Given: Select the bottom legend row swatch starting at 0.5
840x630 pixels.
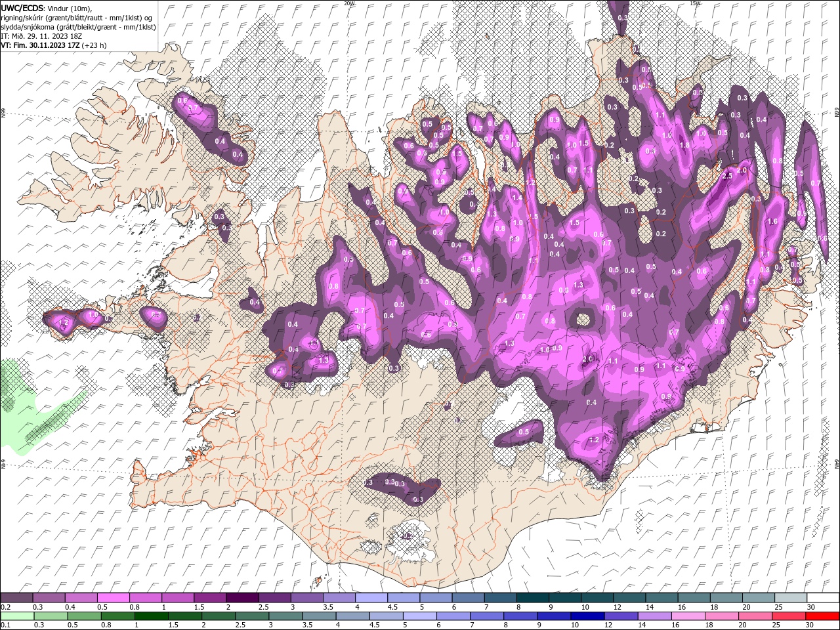Looking at the screenshot, I should pyautogui.click(x=84, y=616).
